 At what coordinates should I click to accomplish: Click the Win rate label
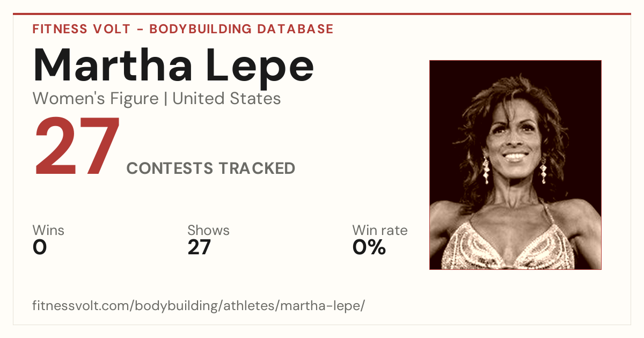pos(380,230)
